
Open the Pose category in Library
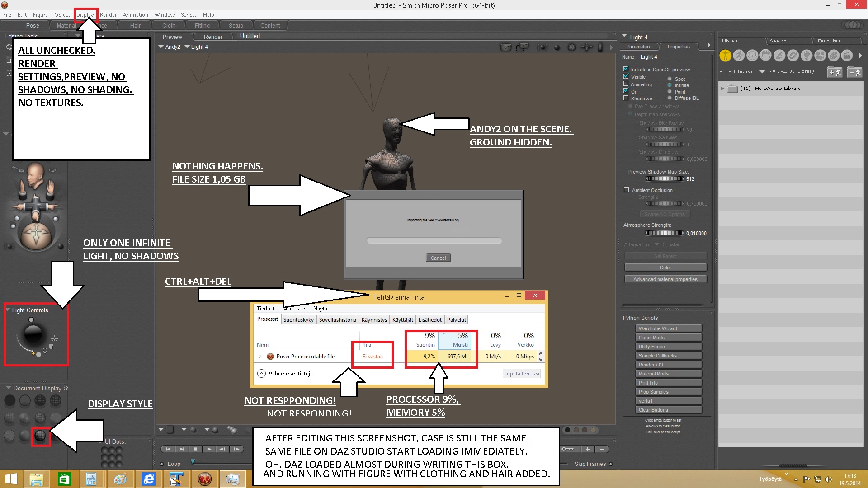(739, 56)
